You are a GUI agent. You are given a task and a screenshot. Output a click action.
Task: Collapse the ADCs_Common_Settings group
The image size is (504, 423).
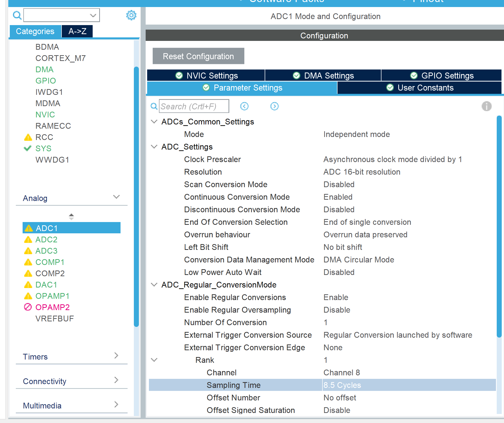tap(154, 122)
